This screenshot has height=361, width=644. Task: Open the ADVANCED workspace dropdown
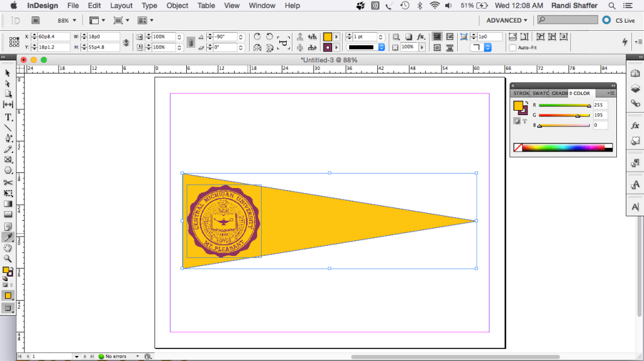click(506, 20)
